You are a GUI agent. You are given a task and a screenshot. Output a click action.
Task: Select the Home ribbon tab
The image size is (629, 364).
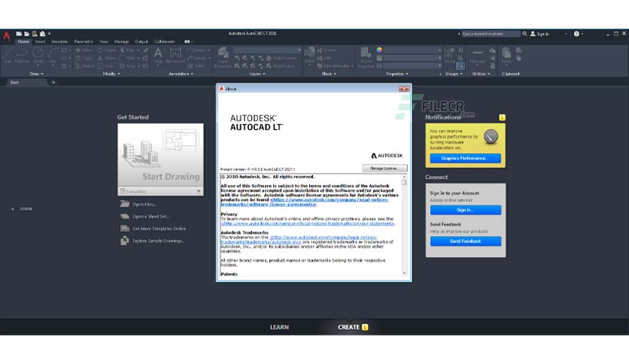point(23,41)
